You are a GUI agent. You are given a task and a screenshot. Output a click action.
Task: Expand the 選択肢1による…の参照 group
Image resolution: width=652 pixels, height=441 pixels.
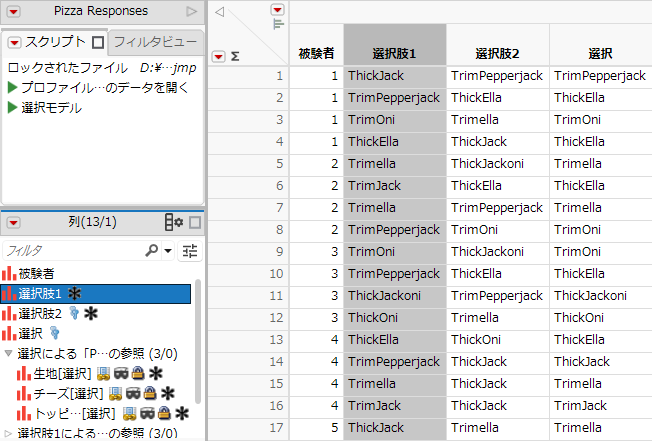(x=8, y=433)
